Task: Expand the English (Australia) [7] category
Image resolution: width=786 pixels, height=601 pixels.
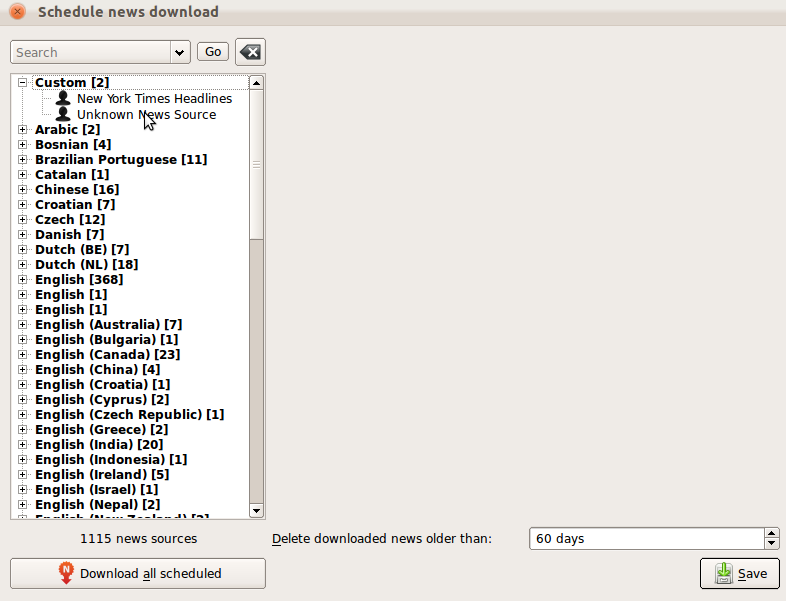Action: tap(22, 325)
